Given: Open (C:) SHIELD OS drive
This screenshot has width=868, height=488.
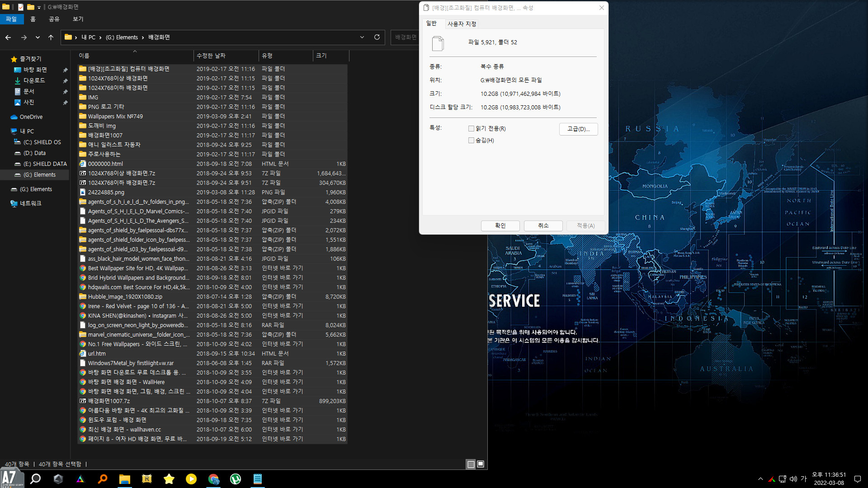Looking at the screenshot, I should pos(42,142).
